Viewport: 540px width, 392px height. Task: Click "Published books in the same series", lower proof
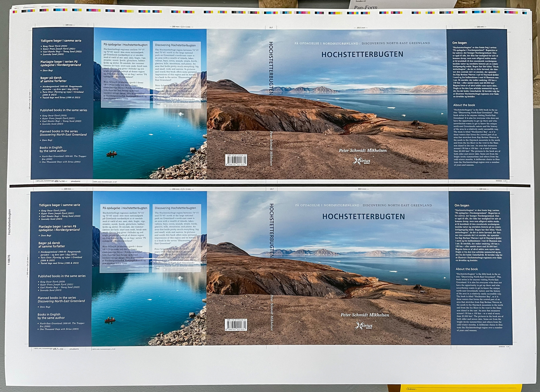pos(62,276)
